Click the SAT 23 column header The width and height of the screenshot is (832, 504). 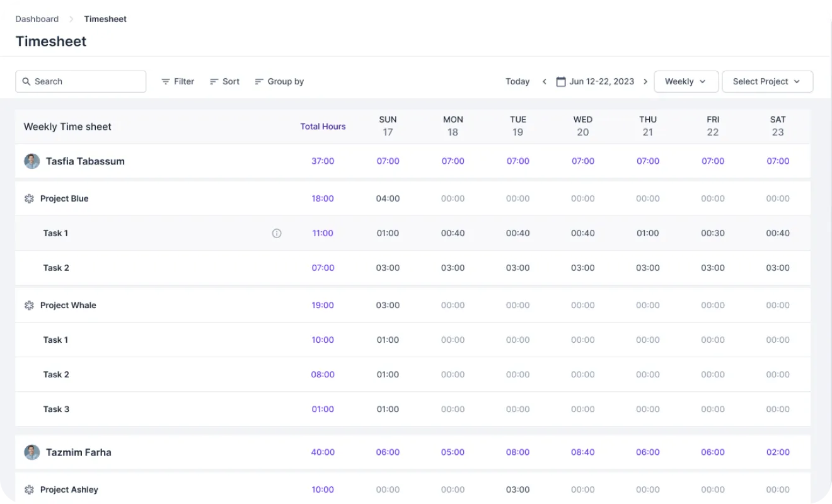pyautogui.click(x=778, y=126)
